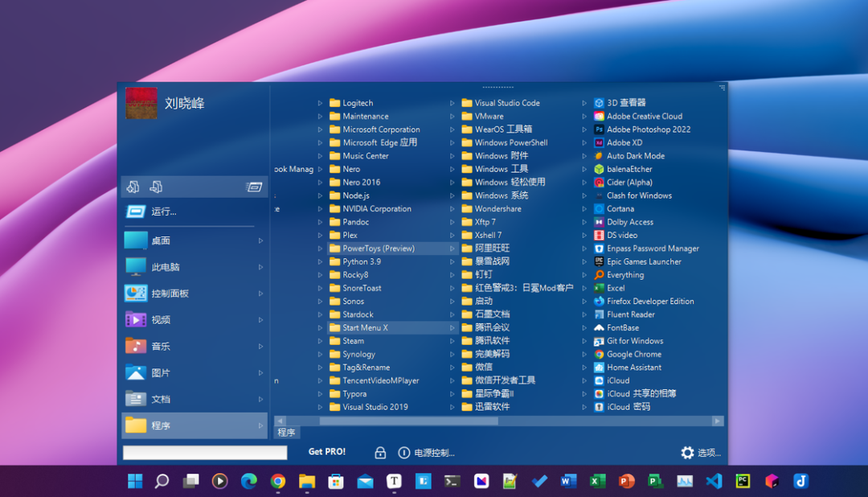Launch Google Chrome from programs list
868x497 pixels.
click(x=628, y=354)
